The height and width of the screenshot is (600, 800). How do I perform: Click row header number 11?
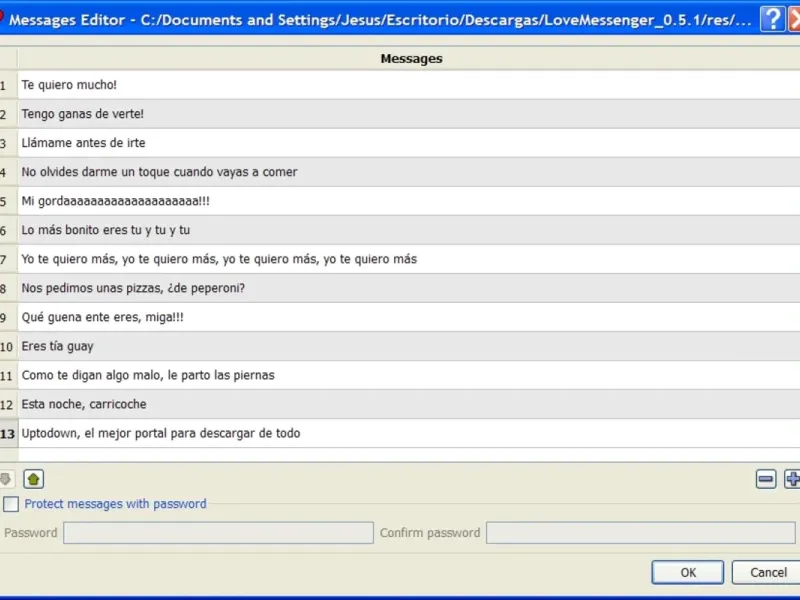[x=8, y=376]
